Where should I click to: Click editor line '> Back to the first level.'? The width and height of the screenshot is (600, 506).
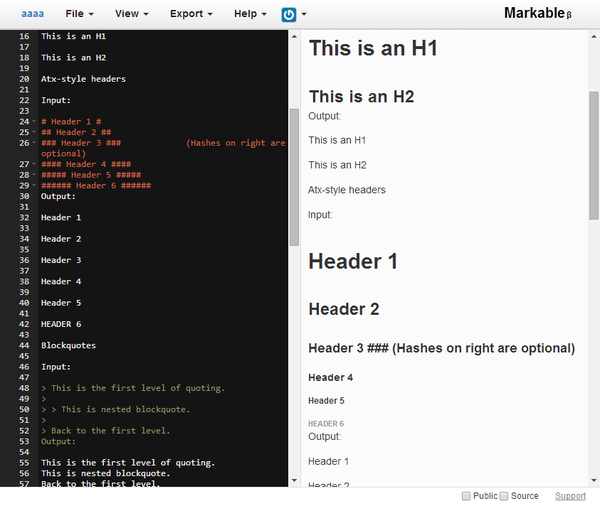coord(106,431)
